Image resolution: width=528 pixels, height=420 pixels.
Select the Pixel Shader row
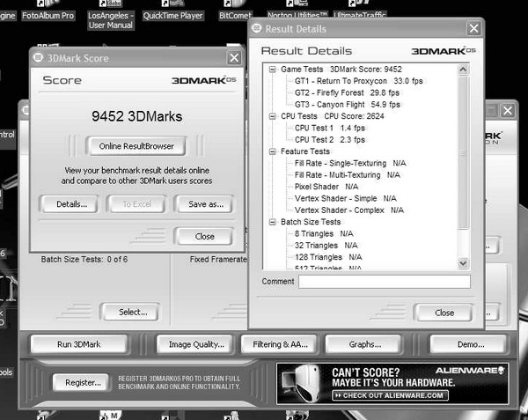tap(326, 187)
